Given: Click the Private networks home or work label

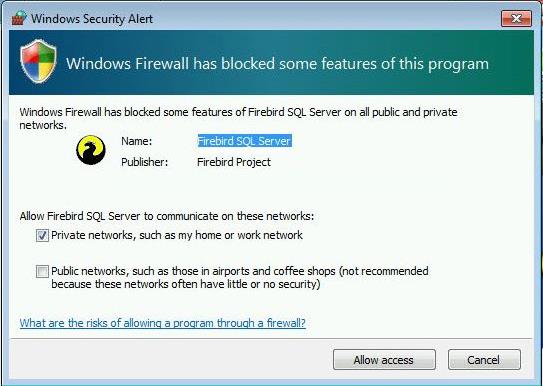Looking at the screenshot, I should click(177, 235).
